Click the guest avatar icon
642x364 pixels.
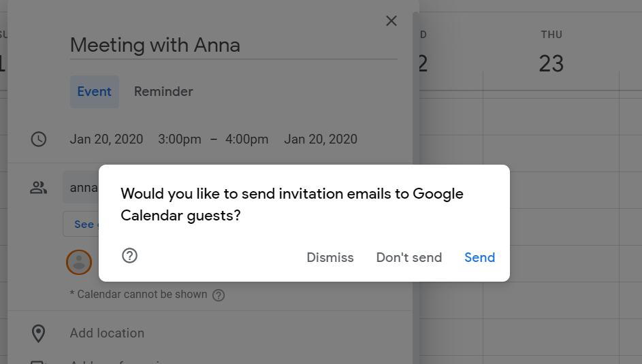pos(78,262)
